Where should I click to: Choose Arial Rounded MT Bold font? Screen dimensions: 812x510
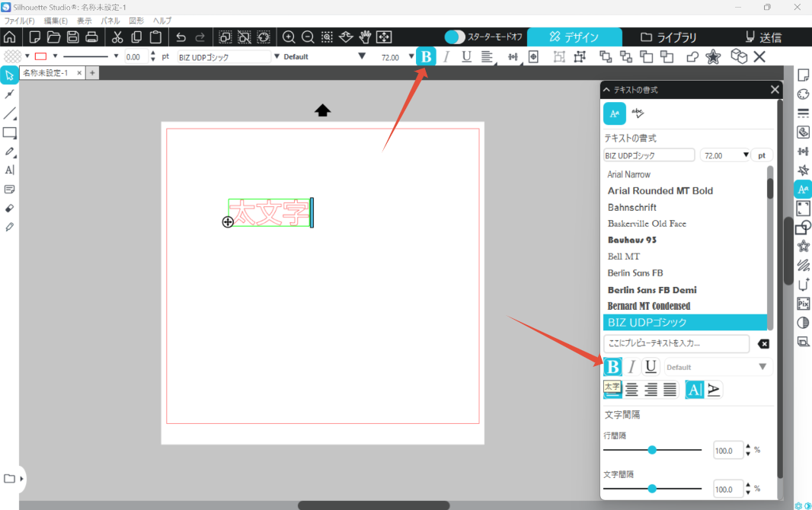click(x=660, y=191)
